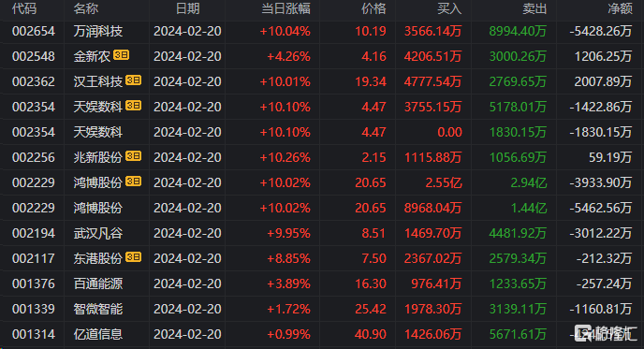Click the 3日 badge beside 东港股份
Screen dimensions: 644x349
pyautogui.click(x=134, y=257)
